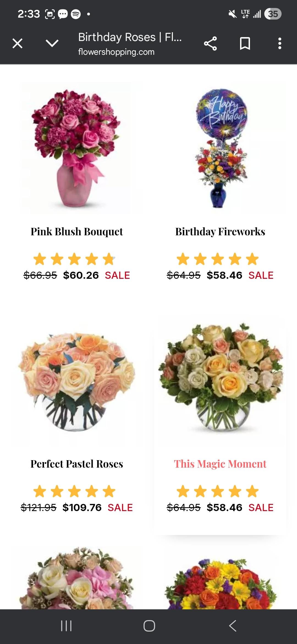The width and height of the screenshot is (297, 644).
Task: Tap the Android home navigation button
Action: click(149, 626)
